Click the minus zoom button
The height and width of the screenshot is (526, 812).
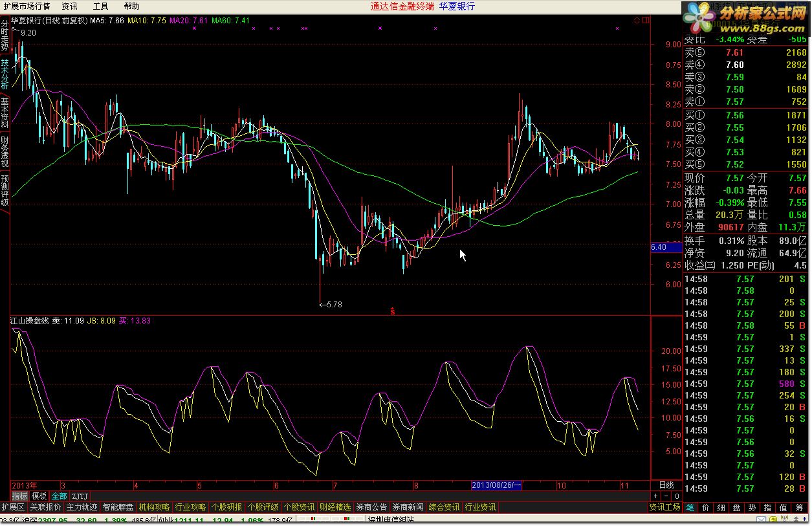666,496
